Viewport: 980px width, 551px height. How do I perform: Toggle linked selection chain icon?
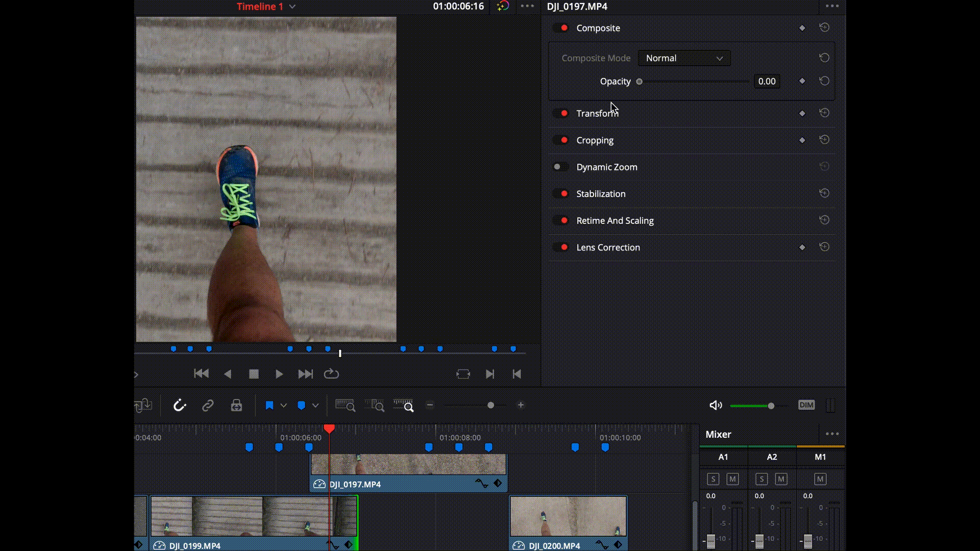pyautogui.click(x=208, y=406)
